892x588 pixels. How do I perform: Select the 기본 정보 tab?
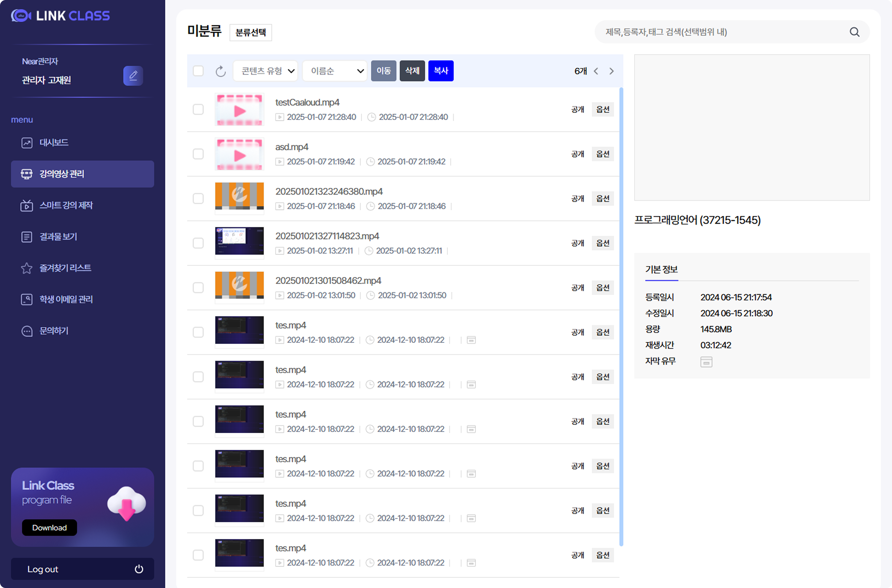[661, 269]
